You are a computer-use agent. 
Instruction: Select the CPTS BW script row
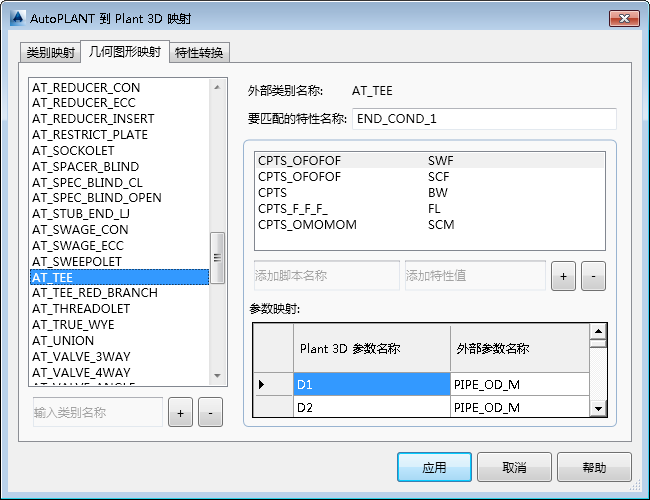point(430,193)
